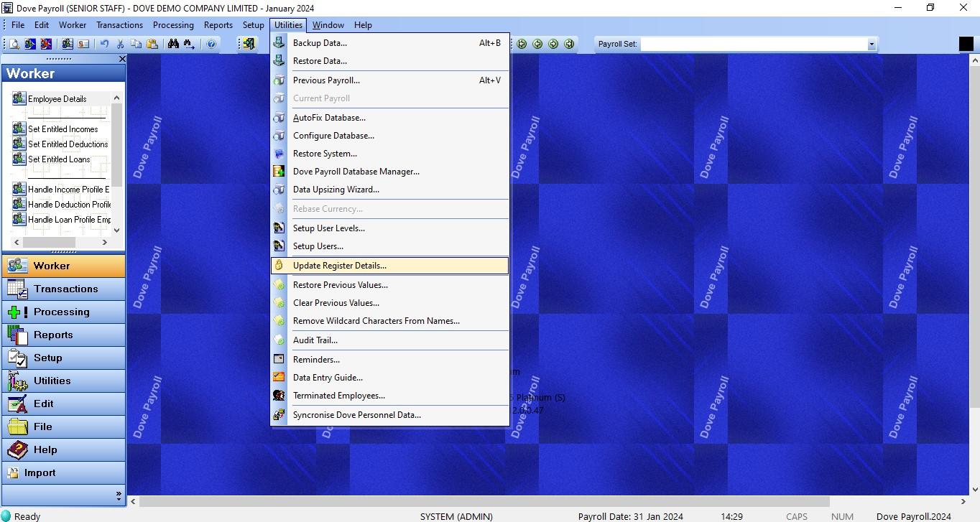Click the Set Entitled Incomes icon
Viewport: 980px width, 522px height.
click(x=19, y=129)
